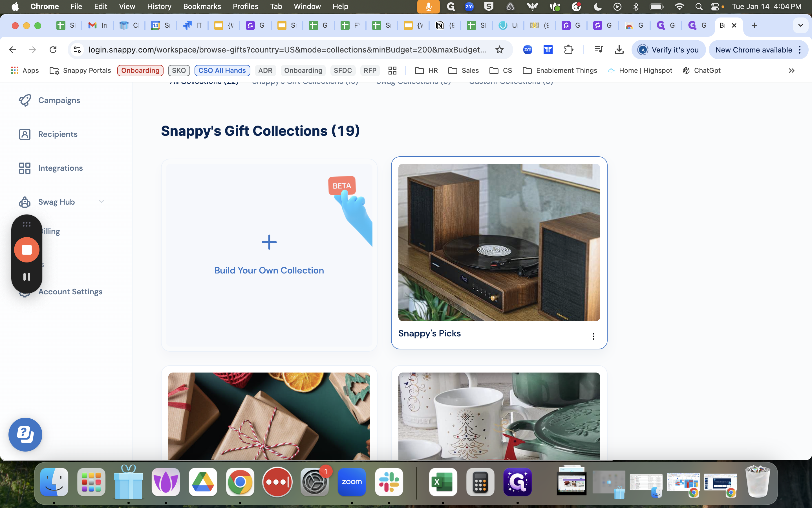Viewport: 812px width, 508px height.
Task: Close the active Chrome tab
Action: [734, 25]
